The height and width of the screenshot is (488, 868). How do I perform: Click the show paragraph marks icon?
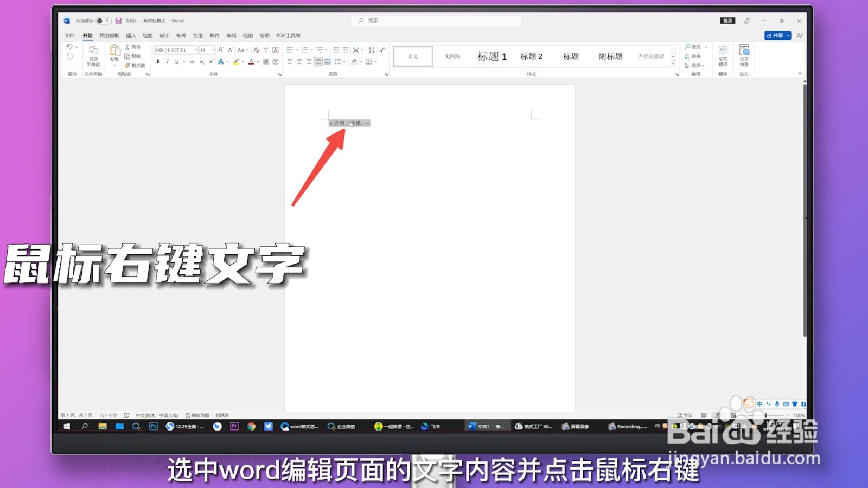pyautogui.click(x=382, y=49)
